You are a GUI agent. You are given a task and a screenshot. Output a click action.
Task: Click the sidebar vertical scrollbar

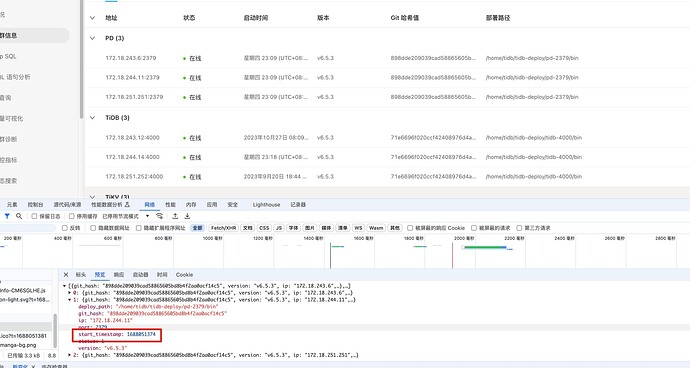[x=81, y=59]
